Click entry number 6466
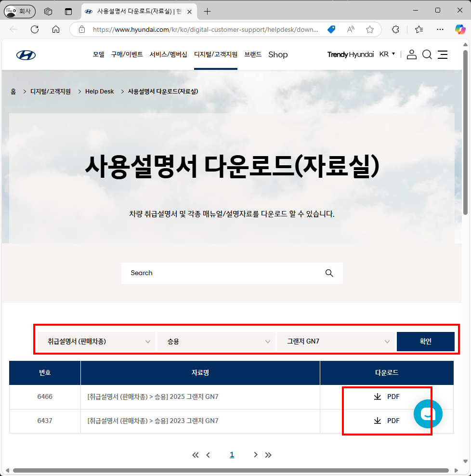 pyautogui.click(x=45, y=397)
